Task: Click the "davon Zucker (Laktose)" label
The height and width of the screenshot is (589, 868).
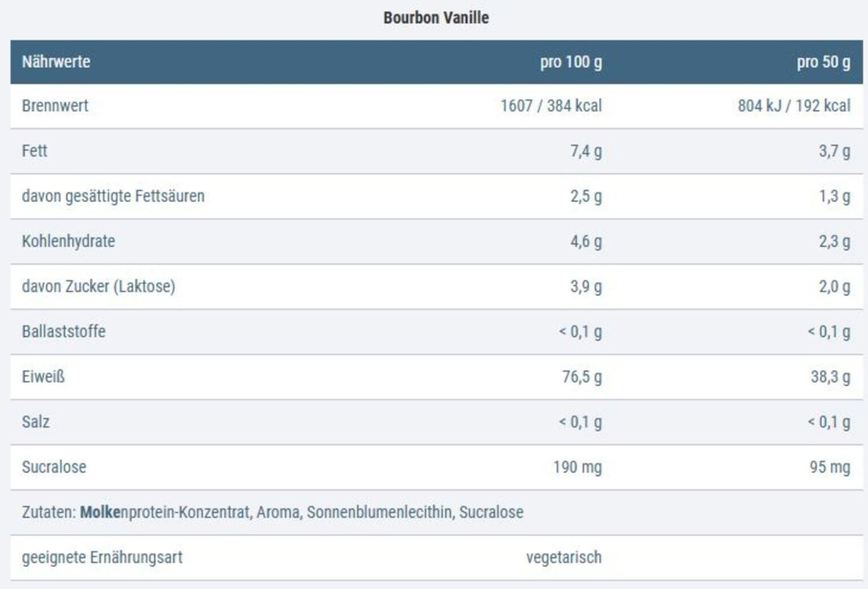Action: click(98, 287)
